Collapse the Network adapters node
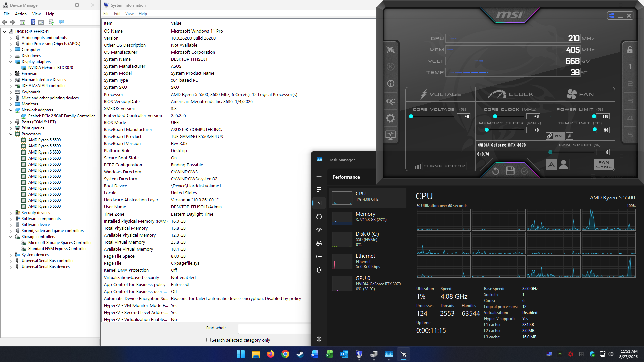Viewport: 644px width, 362px height. pos(11,110)
